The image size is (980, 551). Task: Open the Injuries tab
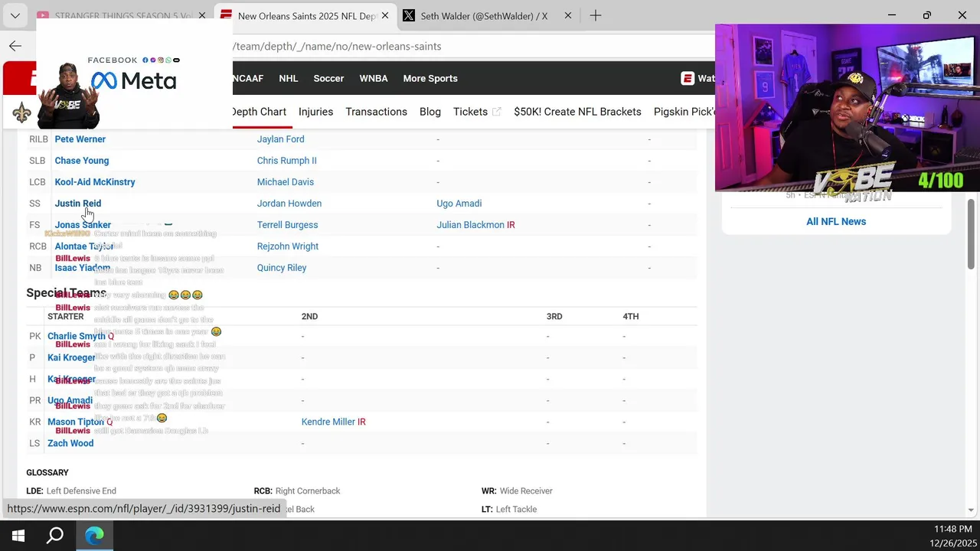click(315, 112)
